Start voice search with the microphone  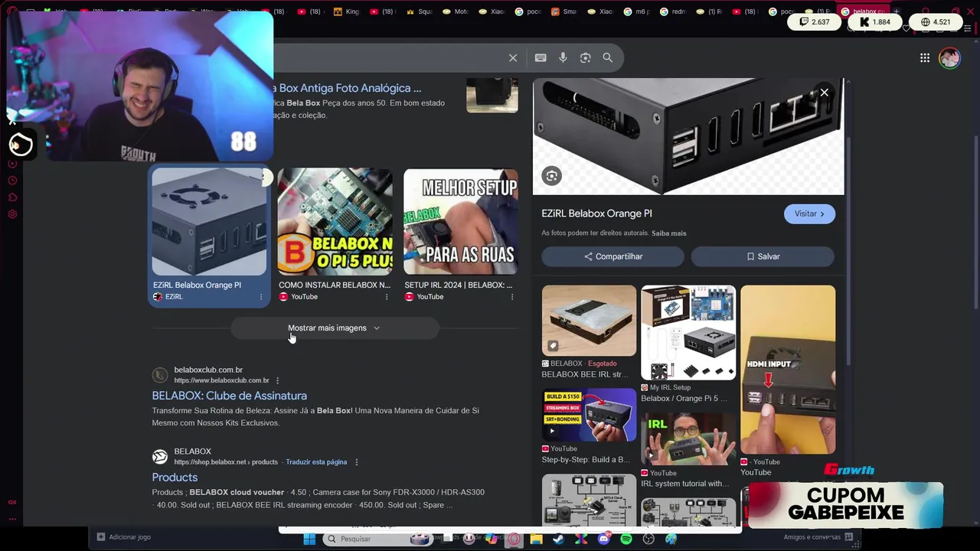click(x=563, y=58)
